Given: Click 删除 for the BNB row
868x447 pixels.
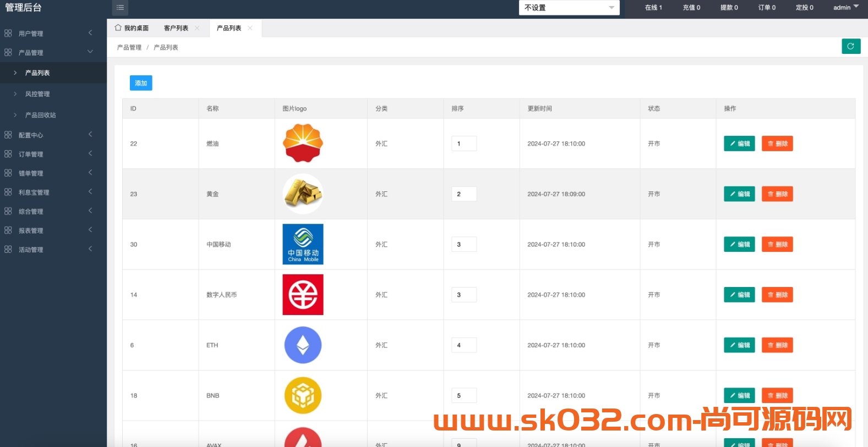Looking at the screenshot, I should [x=777, y=395].
